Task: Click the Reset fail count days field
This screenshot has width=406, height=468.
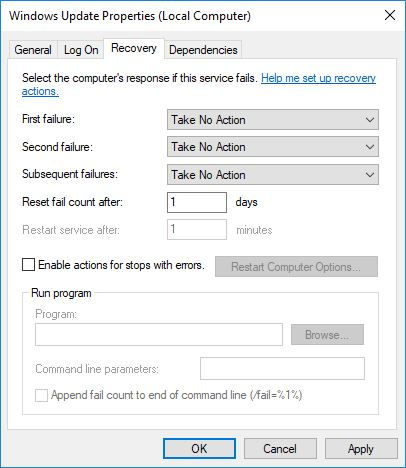Action: 197,202
